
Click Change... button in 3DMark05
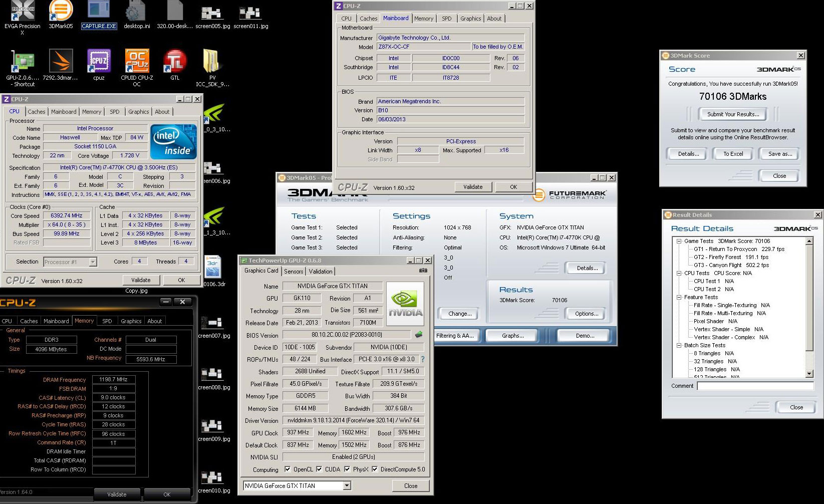(x=459, y=314)
